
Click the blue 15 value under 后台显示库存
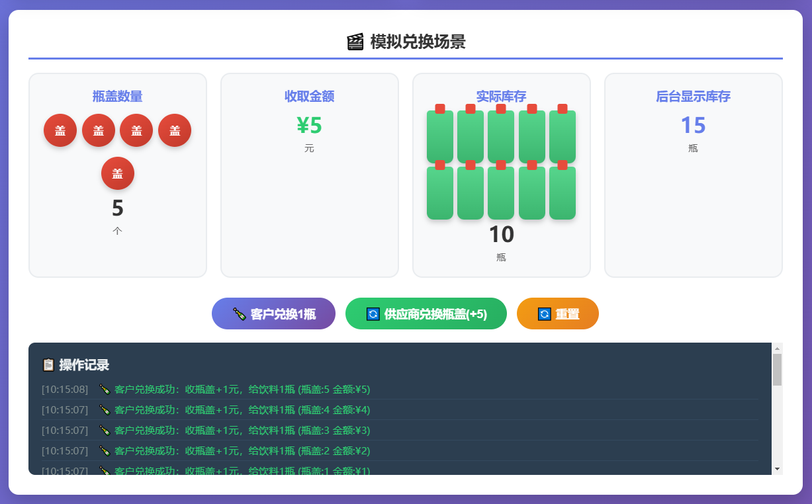point(693,125)
